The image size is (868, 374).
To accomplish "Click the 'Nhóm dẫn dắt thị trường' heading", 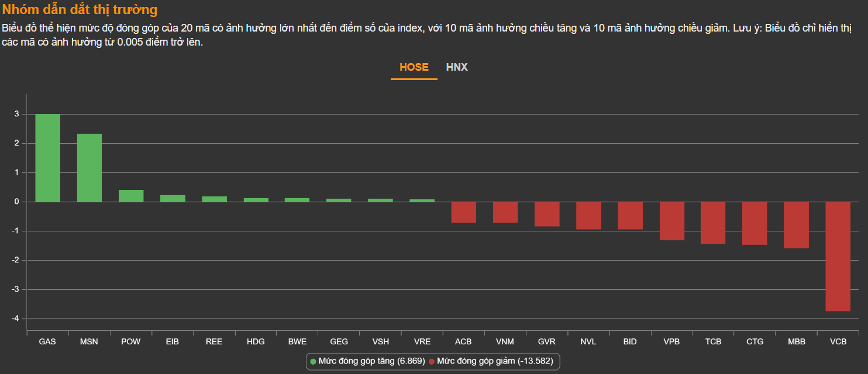I will 80,10.
